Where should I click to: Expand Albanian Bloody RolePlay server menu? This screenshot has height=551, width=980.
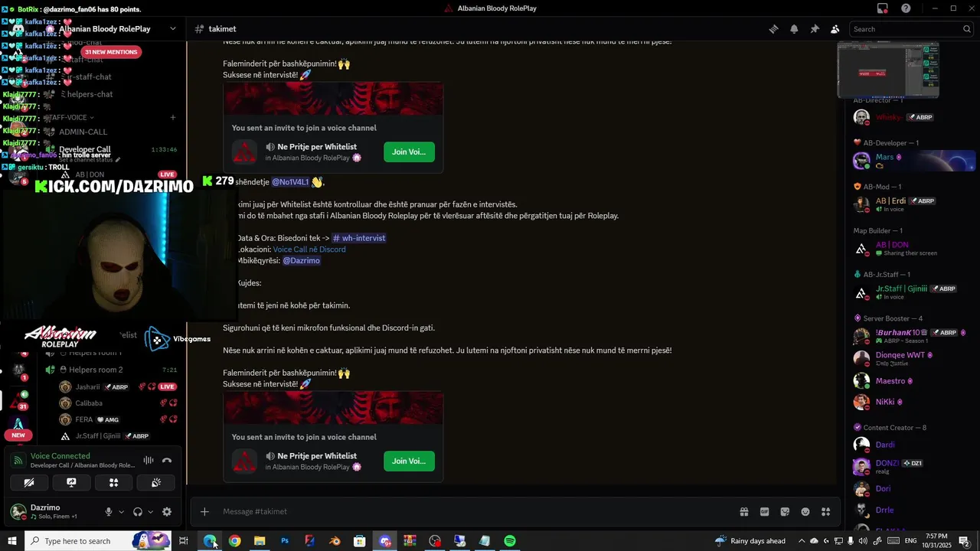pos(173,29)
